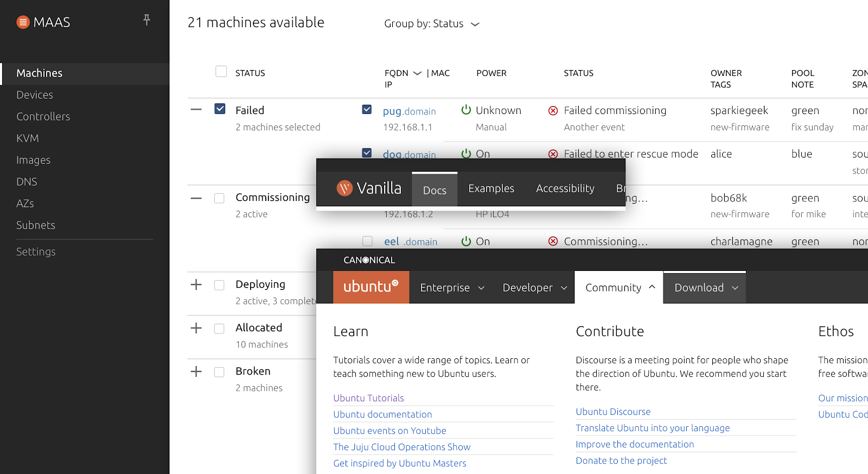Image resolution: width=868 pixels, height=474 pixels.
Task: Pin the MAAS sidebar
Action: pos(146,20)
